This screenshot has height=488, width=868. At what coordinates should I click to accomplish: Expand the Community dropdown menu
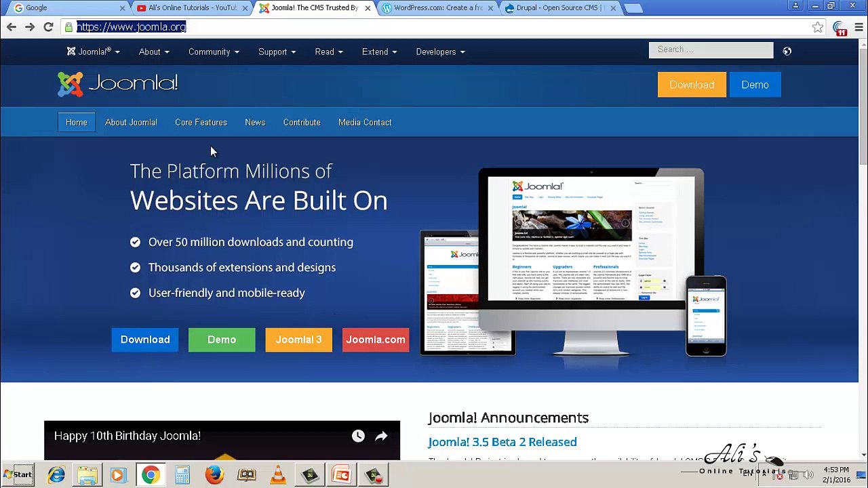click(x=214, y=52)
